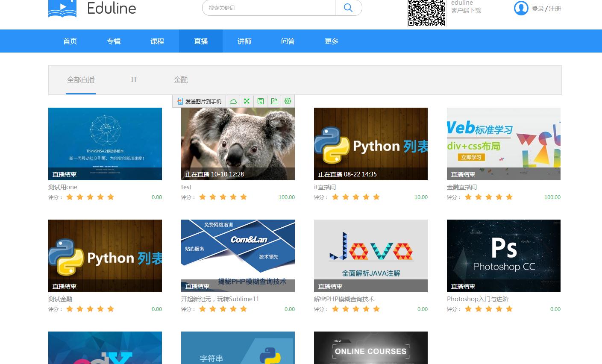602x364 pixels.
Task: Select the 金融 category tab
Action: (x=181, y=79)
